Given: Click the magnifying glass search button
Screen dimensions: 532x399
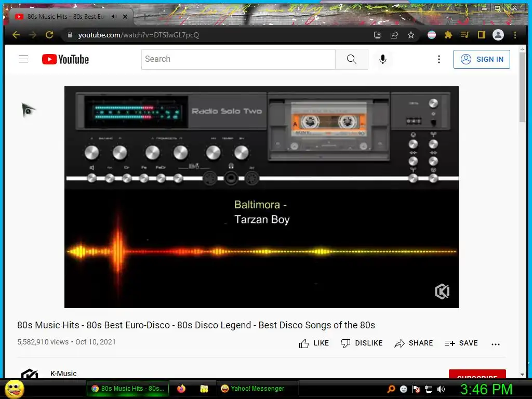Looking at the screenshot, I should point(352,59).
